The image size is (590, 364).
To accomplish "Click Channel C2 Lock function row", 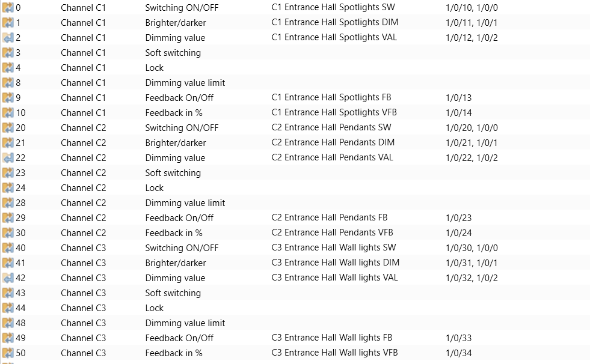I will coord(295,188).
